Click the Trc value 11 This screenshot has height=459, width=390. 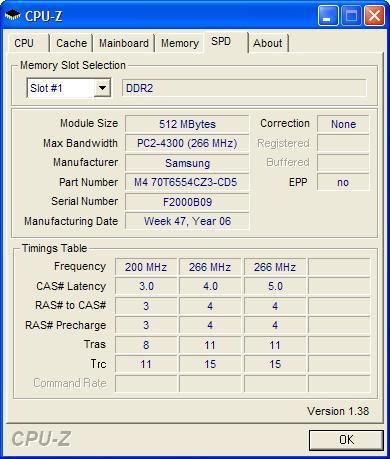coord(146,364)
